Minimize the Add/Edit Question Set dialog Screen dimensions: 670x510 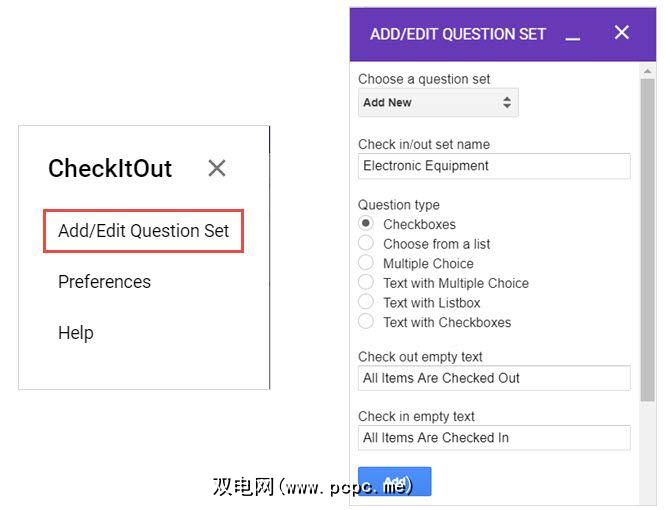click(x=573, y=35)
